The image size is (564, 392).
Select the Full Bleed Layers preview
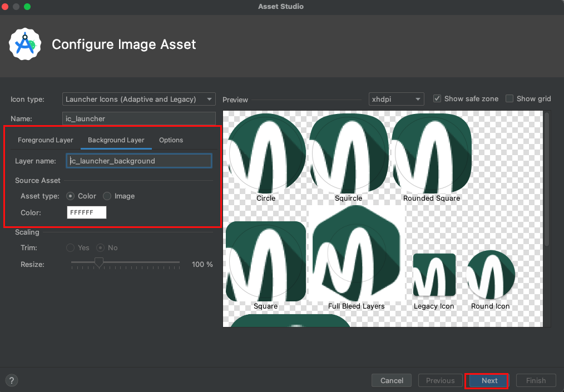(x=357, y=254)
